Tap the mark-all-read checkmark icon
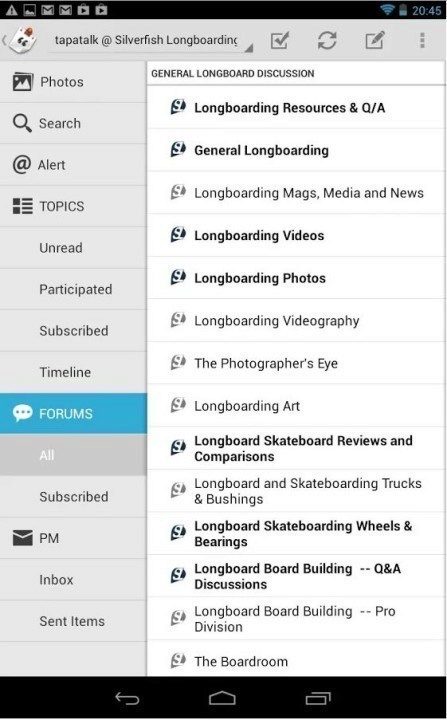 (280, 40)
